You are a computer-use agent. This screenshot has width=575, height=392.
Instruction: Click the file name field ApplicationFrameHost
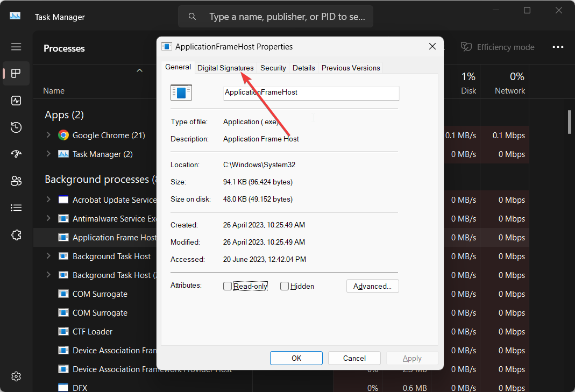(311, 93)
